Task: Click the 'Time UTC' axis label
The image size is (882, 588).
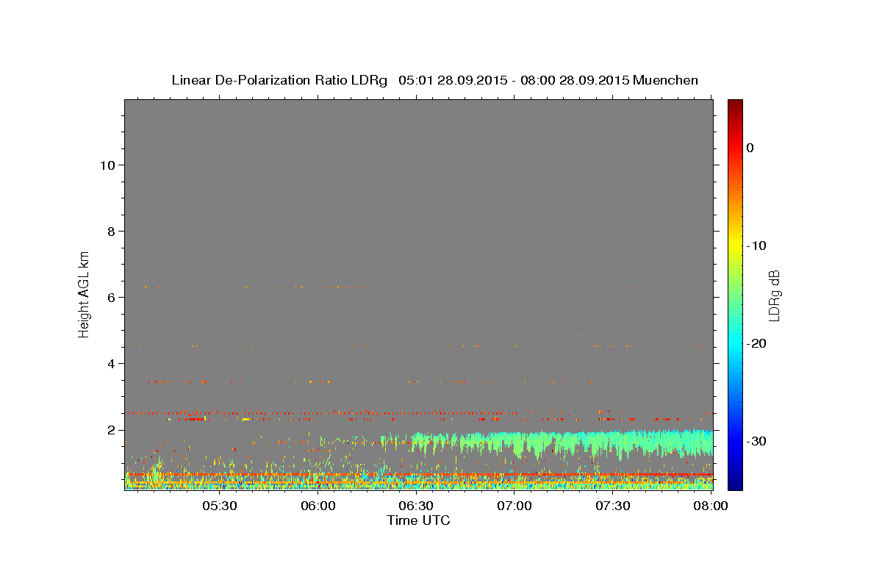Action: coord(418,520)
